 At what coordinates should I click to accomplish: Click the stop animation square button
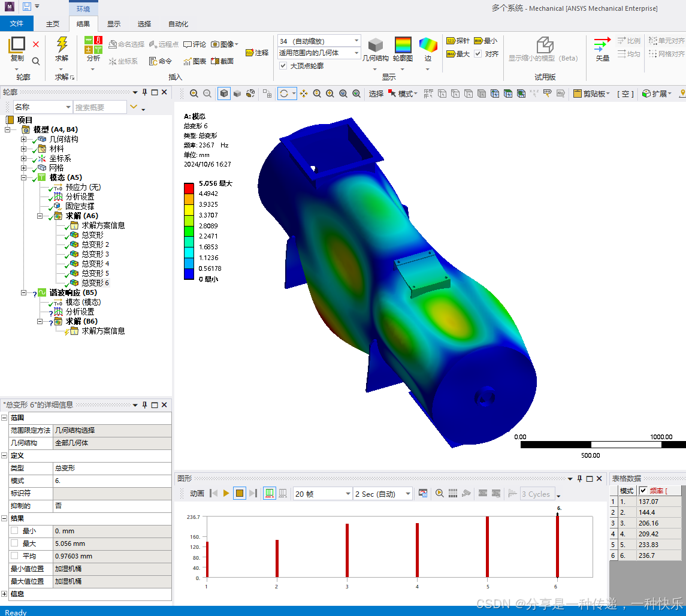click(239, 494)
